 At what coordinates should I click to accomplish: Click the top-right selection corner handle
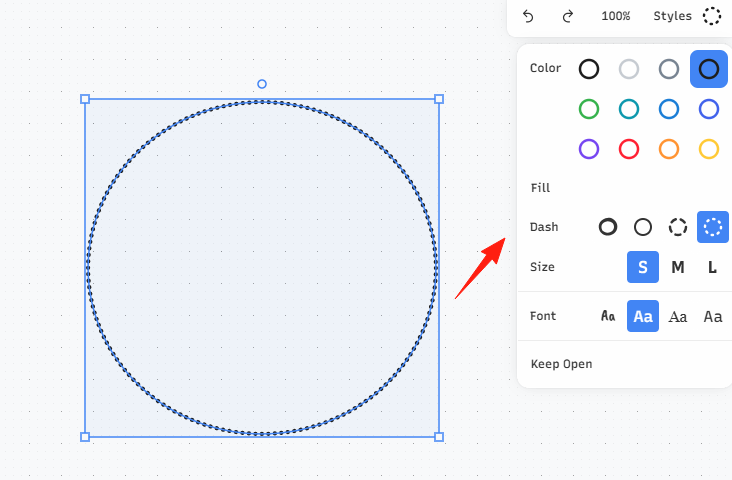coord(439,99)
